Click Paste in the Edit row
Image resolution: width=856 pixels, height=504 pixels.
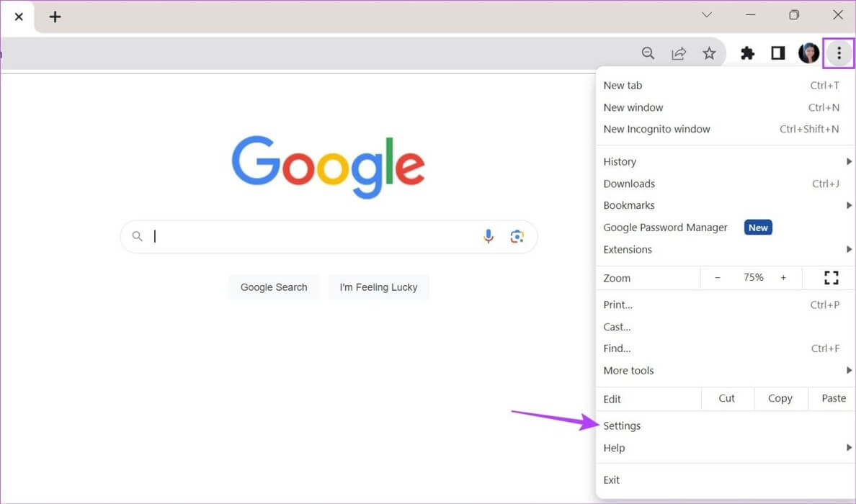tap(834, 399)
